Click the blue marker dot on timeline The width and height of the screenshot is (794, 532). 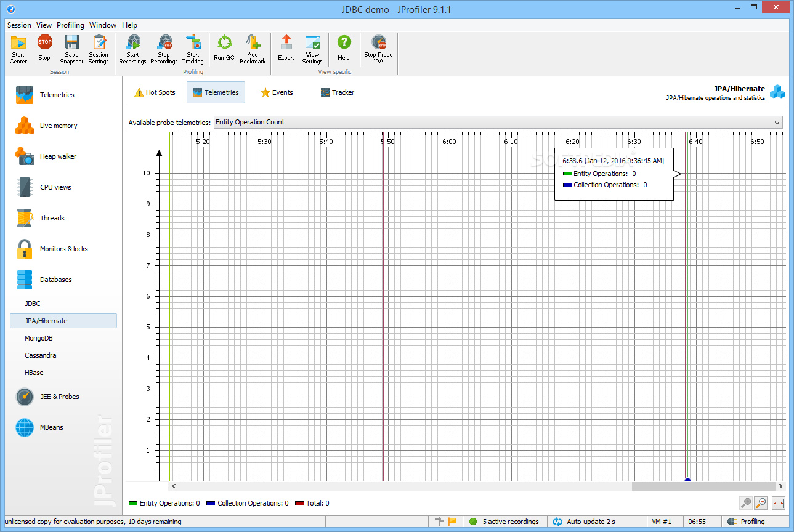(x=687, y=480)
